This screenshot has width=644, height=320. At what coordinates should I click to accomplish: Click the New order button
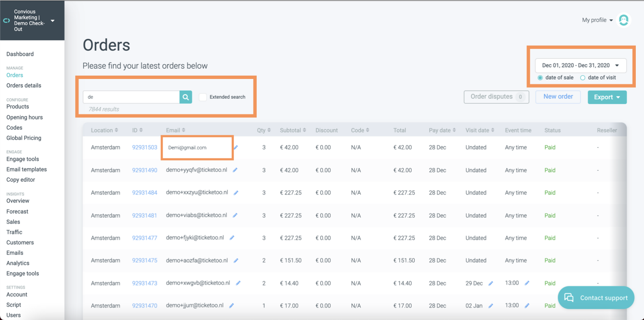pos(558,97)
